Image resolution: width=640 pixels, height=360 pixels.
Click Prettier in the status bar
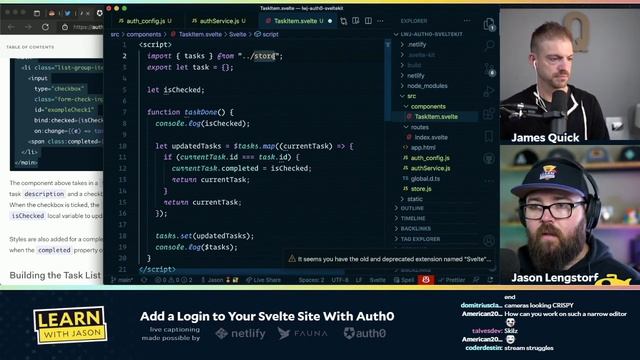pyautogui.click(x=451, y=280)
